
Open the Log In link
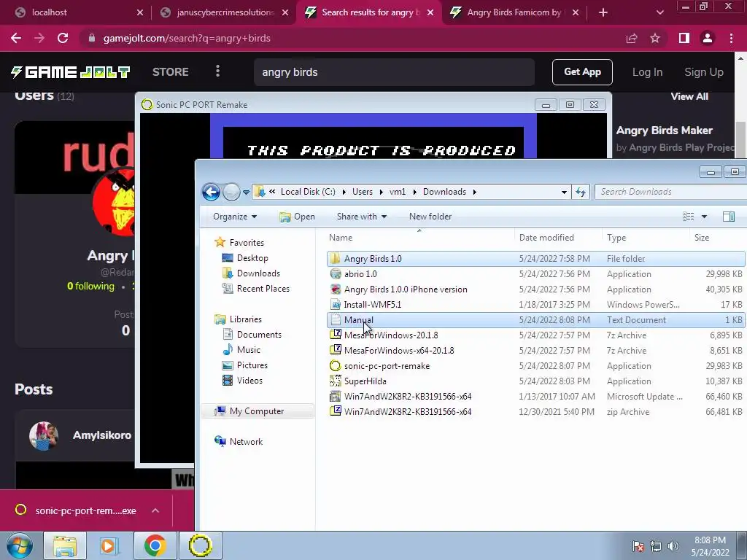[x=647, y=72]
